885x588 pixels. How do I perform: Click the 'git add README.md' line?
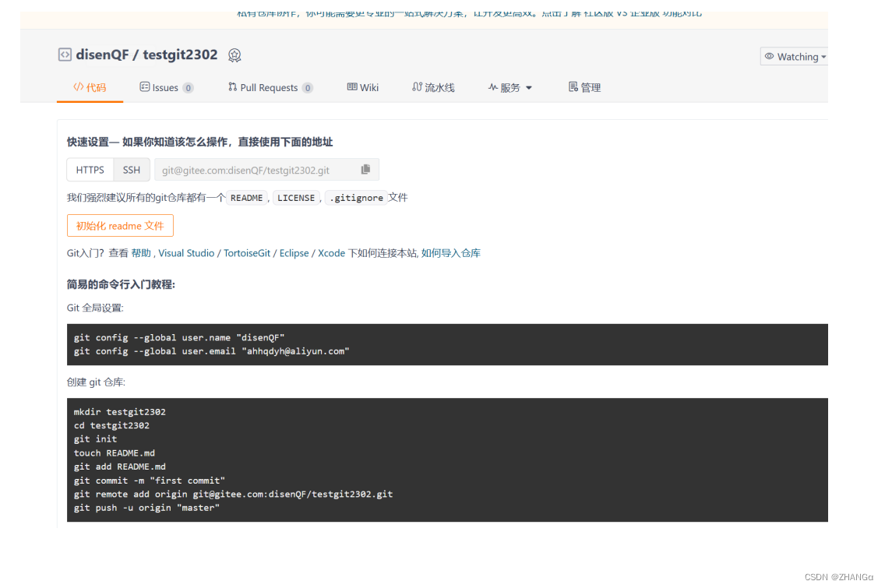(120, 467)
